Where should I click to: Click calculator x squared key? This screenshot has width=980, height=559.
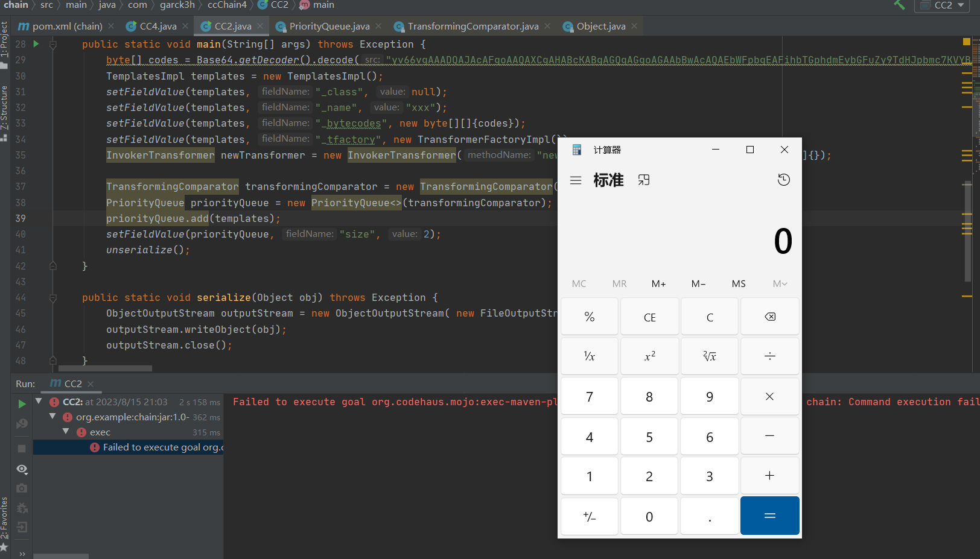click(649, 356)
